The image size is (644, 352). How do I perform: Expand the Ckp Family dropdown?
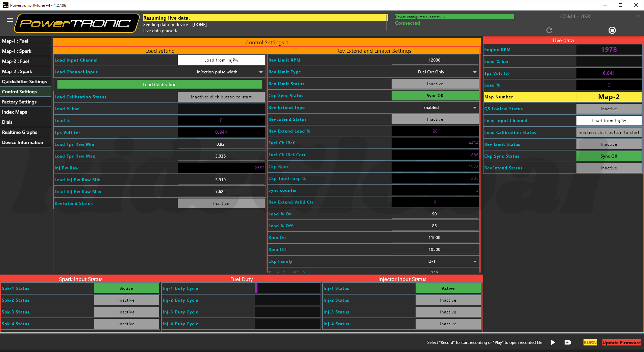point(474,261)
